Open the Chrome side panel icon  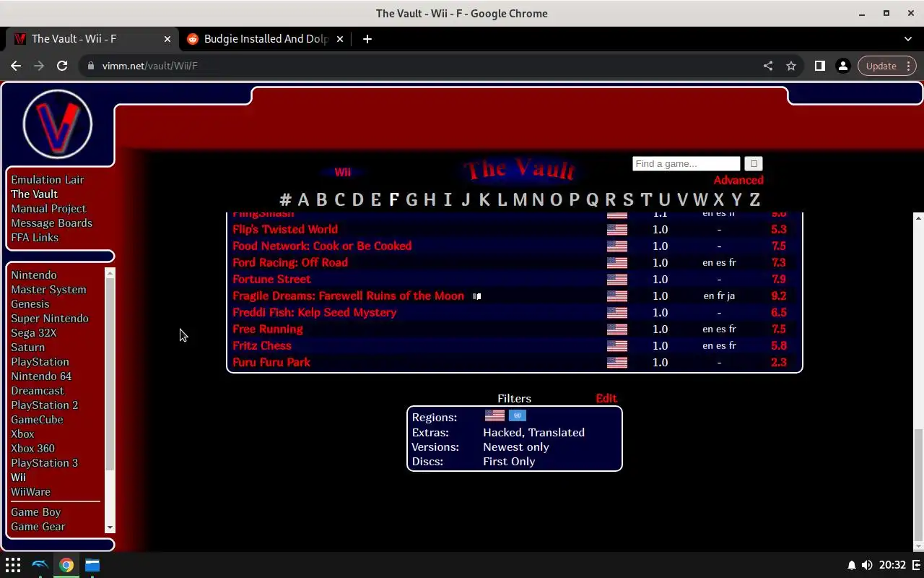point(819,66)
